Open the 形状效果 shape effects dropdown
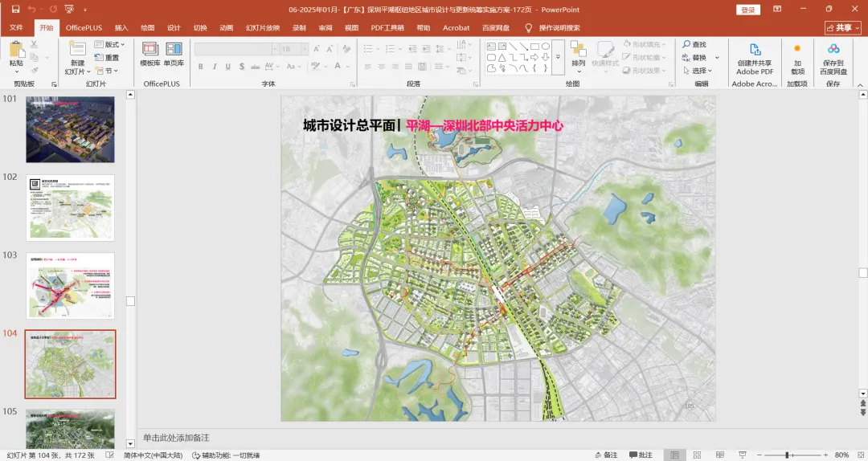Screen dimensions: 868x461 (645, 71)
